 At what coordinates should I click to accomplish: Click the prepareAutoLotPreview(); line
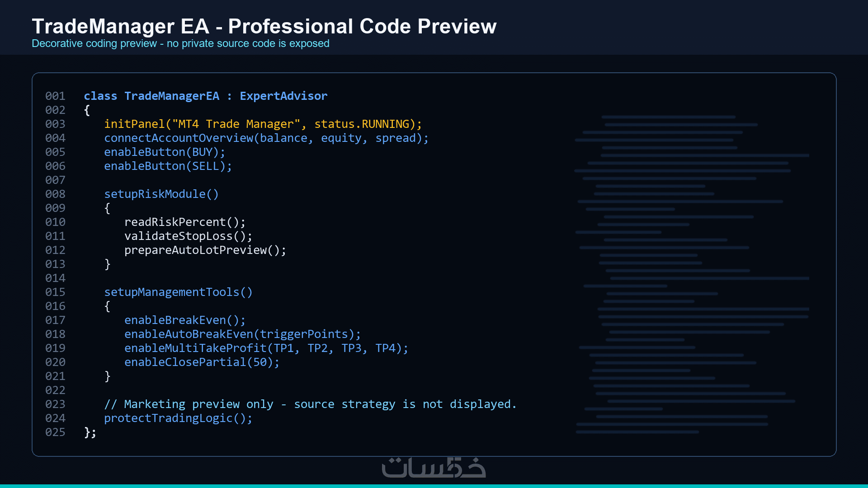click(205, 250)
